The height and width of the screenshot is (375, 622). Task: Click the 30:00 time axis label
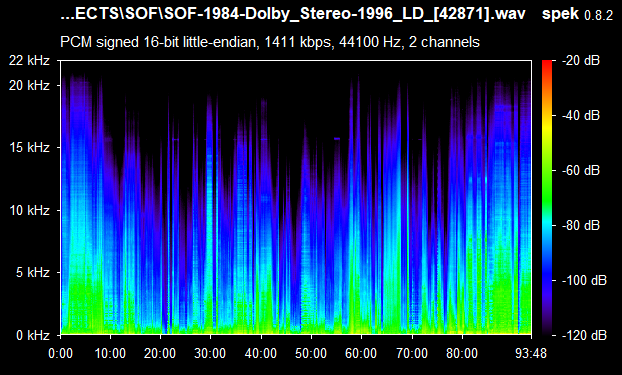click(x=211, y=353)
